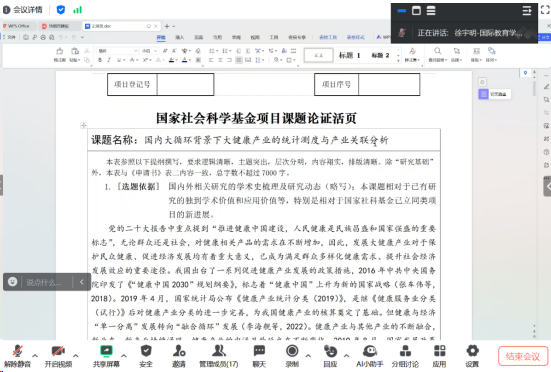Click the blue shield security icon
The image size is (551, 372).
click(x=60, y=10)
